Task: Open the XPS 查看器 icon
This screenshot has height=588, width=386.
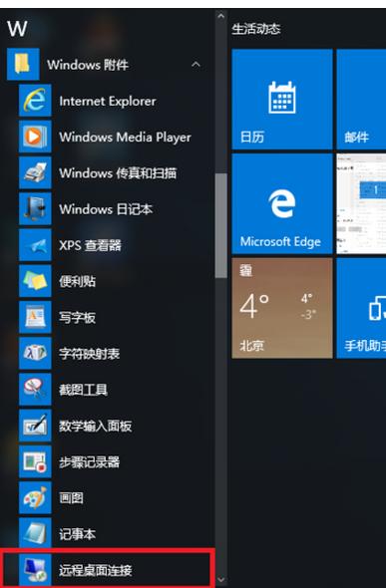Action: click(35, 245)
